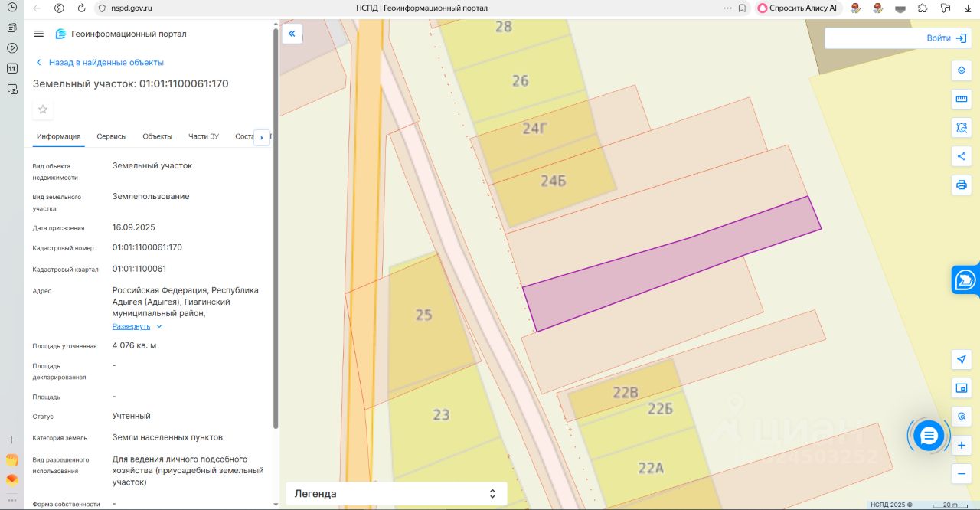Open the partially visible Соста tab

tap(243, 136)
